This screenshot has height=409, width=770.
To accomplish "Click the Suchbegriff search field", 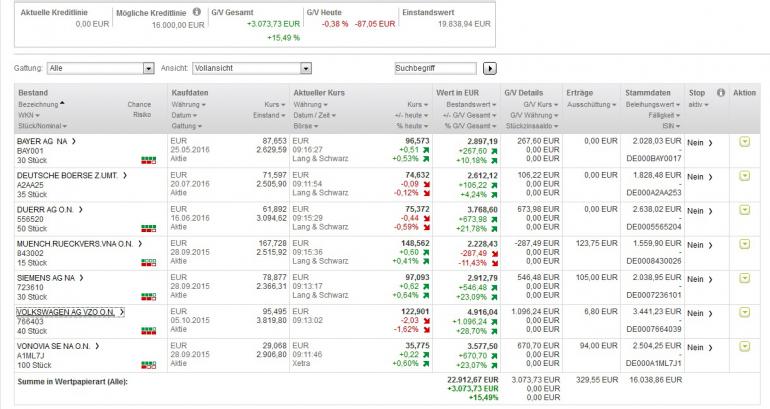I will click(x=436, y=69).
